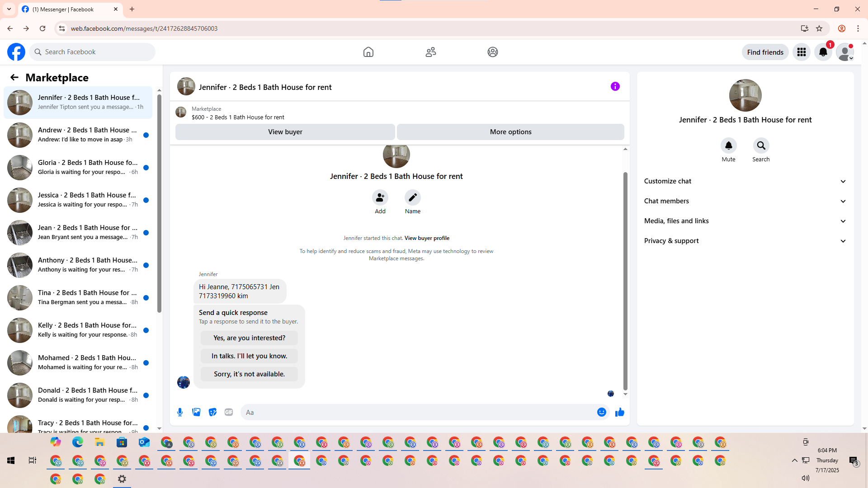
Task: Click the voice clip microphone icon
Action: click(180, 412)
